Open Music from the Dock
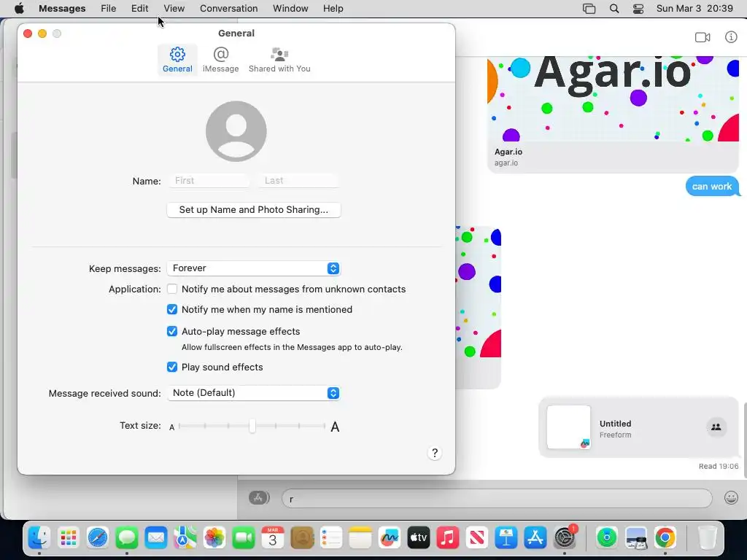The image size is (747, 560). coord(448,538)
